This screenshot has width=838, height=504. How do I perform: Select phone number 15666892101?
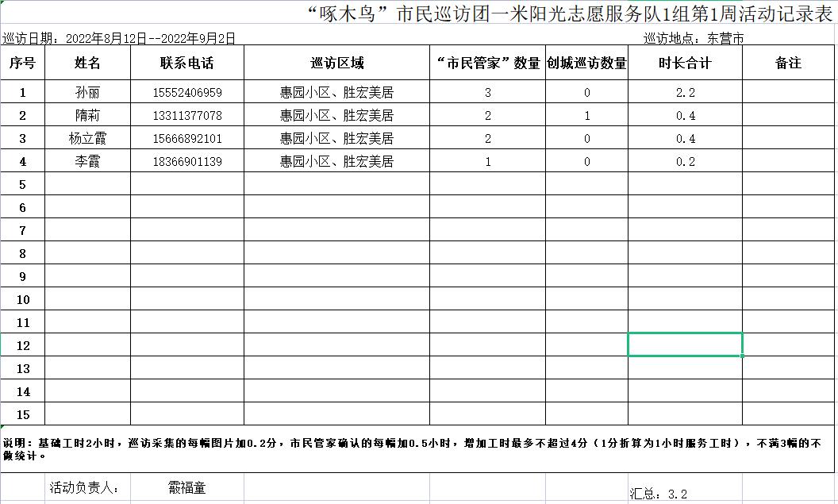coord(187,138)
